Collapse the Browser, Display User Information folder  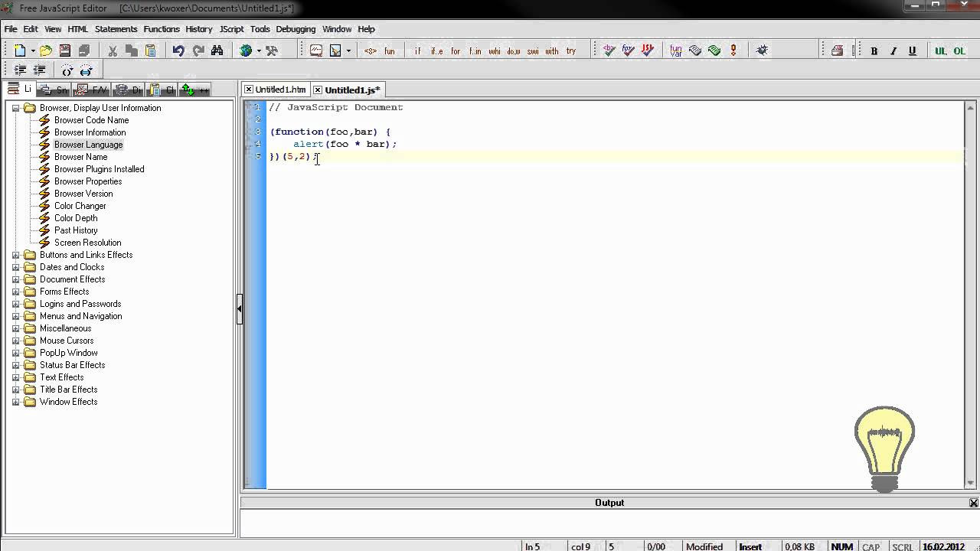pyautogui.click(x=15, y=108)
